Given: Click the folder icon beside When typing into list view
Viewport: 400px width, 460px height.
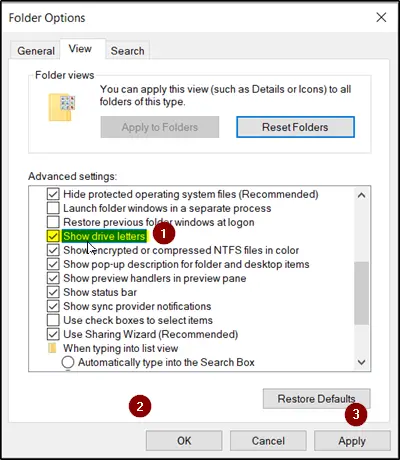Looking at the screenshot, I should pos(52,348).
